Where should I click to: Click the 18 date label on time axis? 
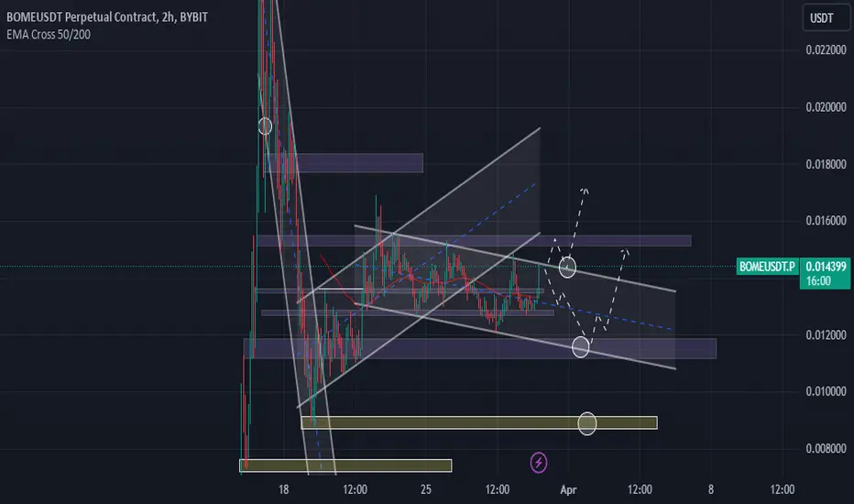pos(284,489)
